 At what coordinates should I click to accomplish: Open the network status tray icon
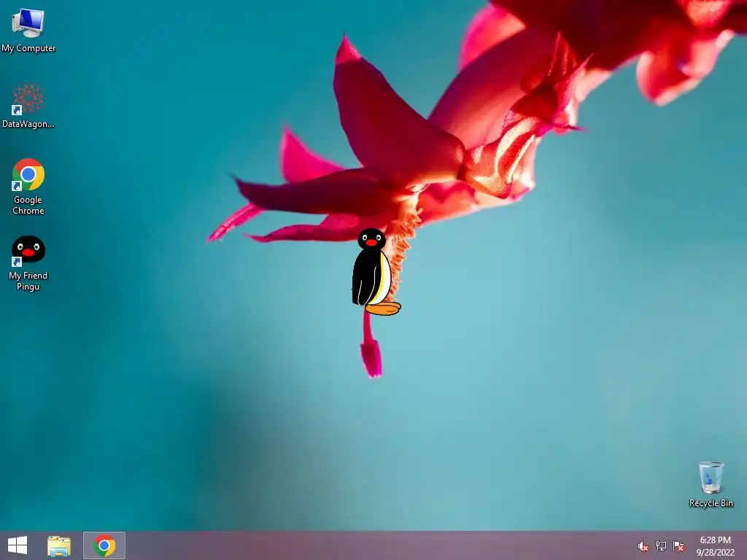[x=660, y=545]
